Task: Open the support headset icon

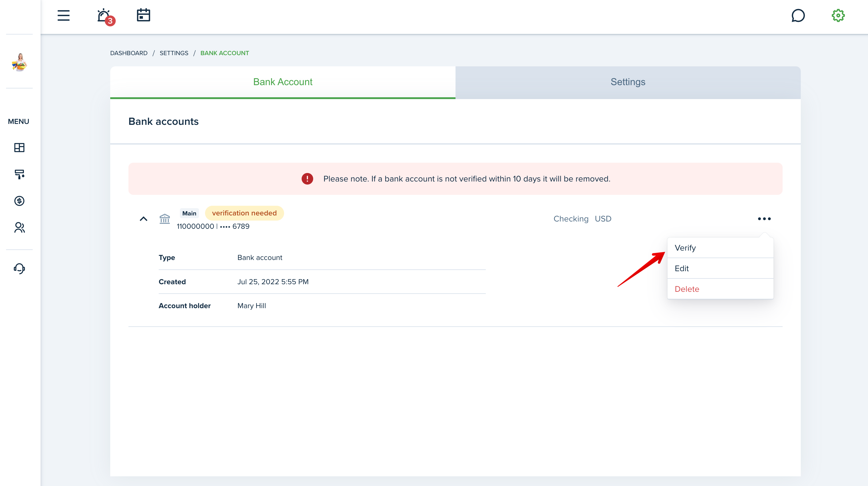Action: pos(19,269)
